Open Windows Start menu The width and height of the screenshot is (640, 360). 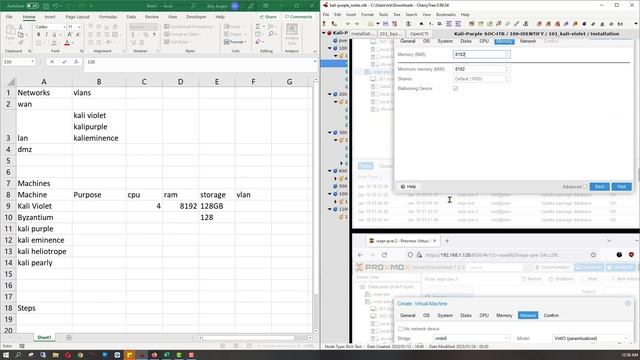(x=6, y=355)
